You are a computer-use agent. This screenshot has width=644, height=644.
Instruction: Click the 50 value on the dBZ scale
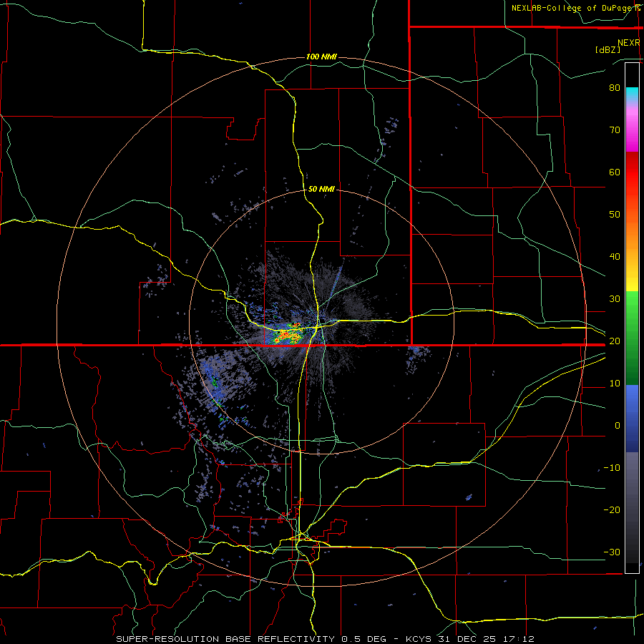click(615, 215)
